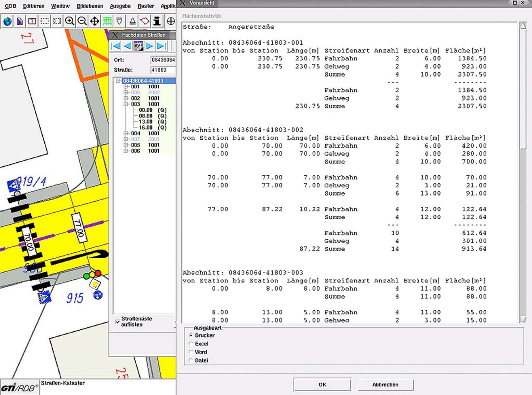Select the Excel output option

click(191, 344)
